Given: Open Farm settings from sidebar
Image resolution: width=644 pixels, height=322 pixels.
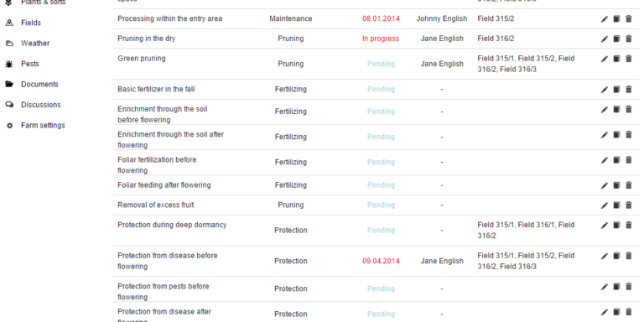Looking at the screenshot, I should click(43, 125).
